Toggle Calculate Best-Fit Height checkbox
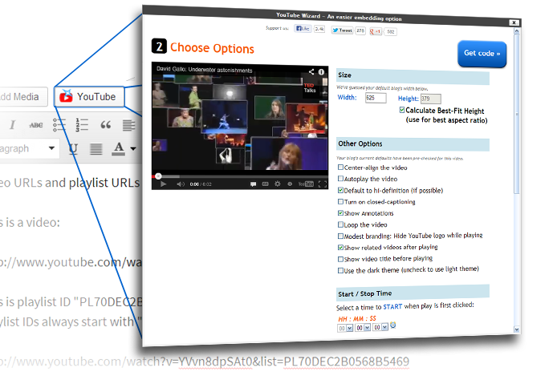Image resolution: width=557 pixels, height=392 pixels. click(402, 110)
